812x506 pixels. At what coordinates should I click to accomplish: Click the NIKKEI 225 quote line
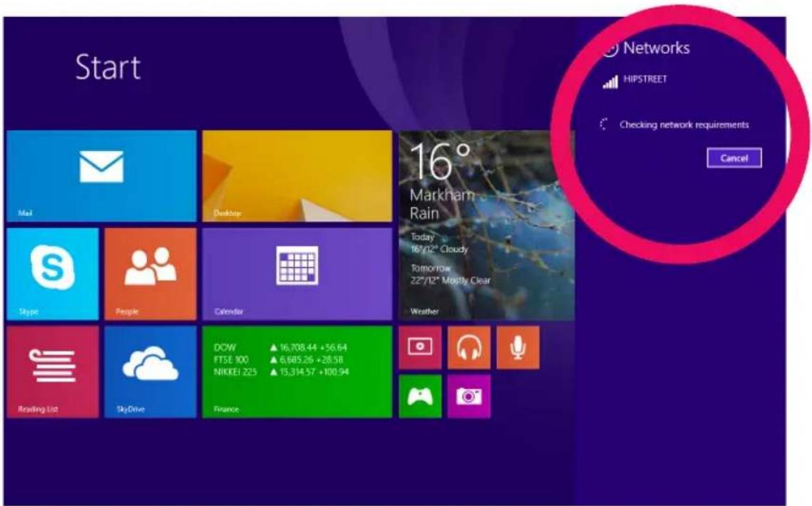pyautogui.click(x=281, y=372)
